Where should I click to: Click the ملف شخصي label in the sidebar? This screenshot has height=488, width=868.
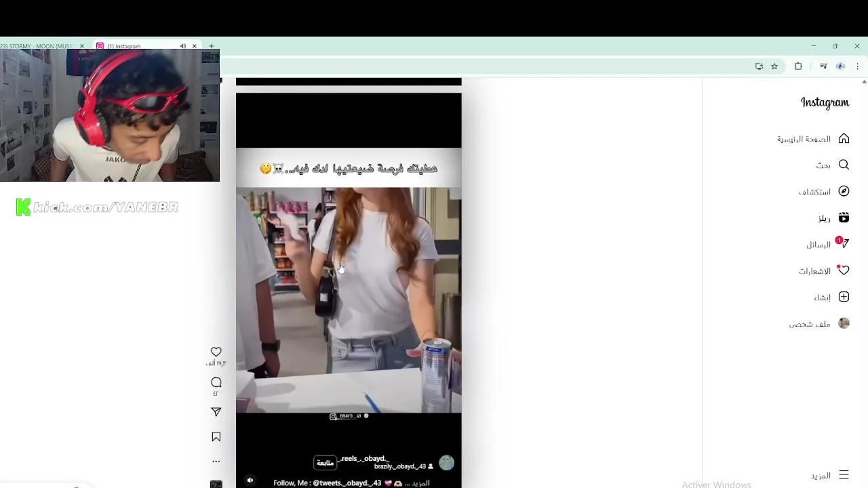(x=810, y=324)
